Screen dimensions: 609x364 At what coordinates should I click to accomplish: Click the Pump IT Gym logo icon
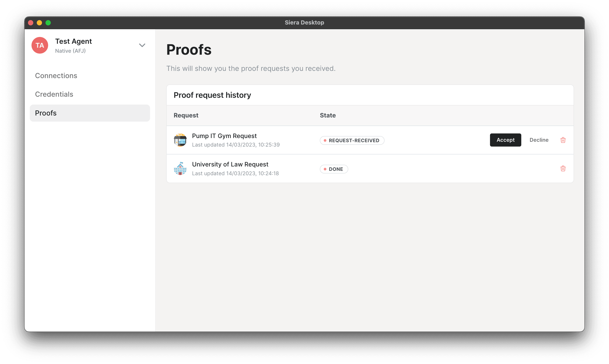(180, 140)
